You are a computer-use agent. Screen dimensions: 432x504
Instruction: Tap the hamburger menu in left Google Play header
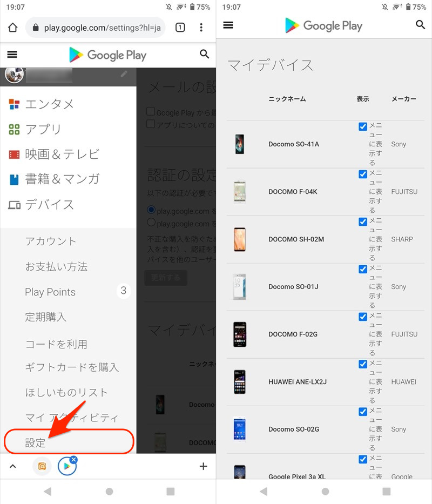[12, 55]
